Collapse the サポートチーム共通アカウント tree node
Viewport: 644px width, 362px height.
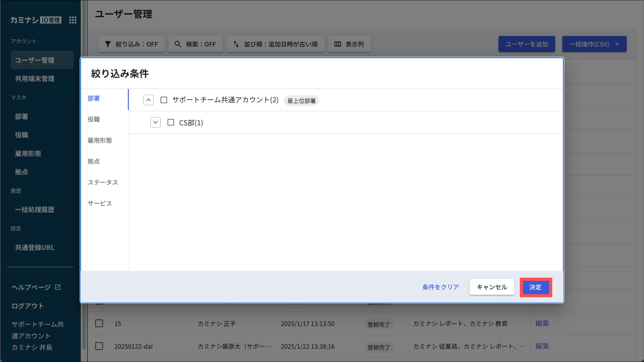point(148,100)
